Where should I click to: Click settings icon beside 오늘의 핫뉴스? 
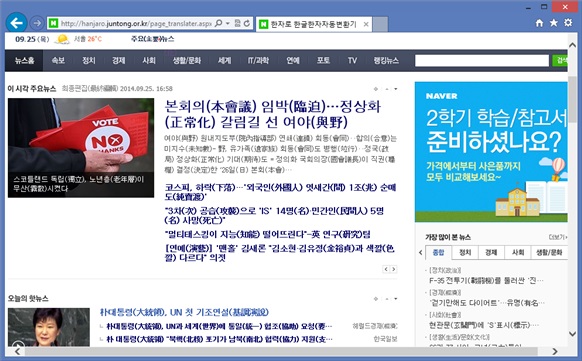(x=376, y=299)
